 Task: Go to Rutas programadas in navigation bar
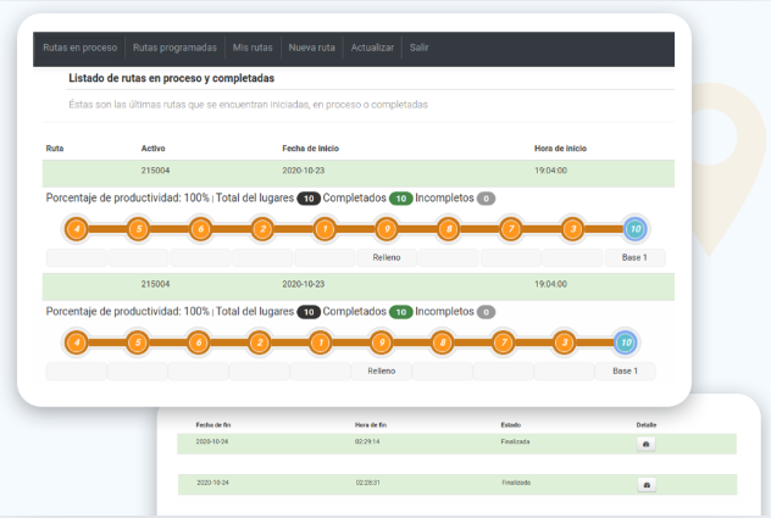(174, 48)
